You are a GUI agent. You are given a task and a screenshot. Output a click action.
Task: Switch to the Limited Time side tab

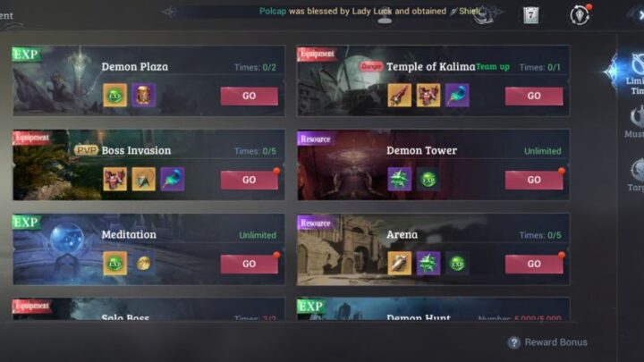pyautogui.click(x=631, y=74)
